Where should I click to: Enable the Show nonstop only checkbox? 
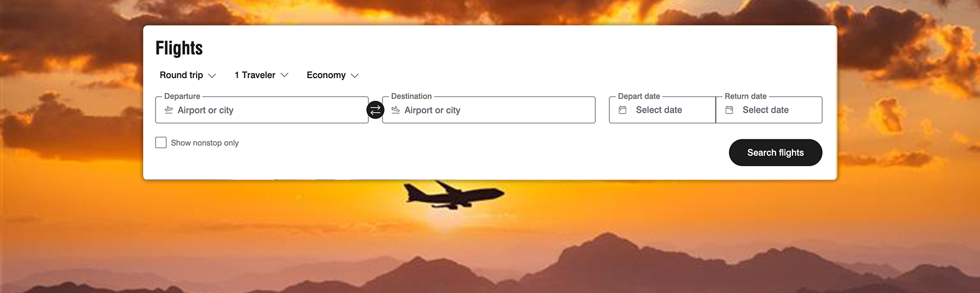coord(161,143)
